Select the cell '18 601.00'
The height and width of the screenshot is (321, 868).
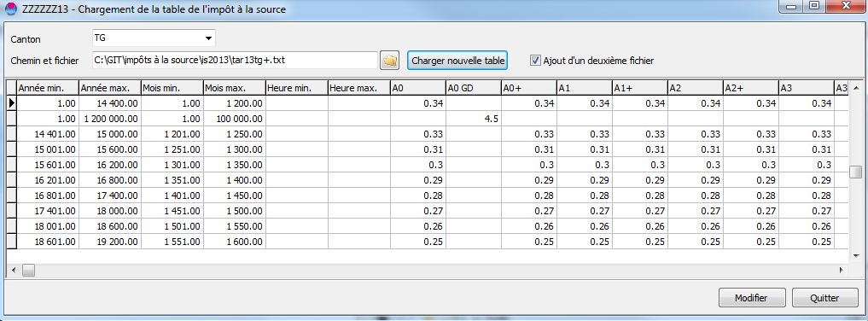48,242
